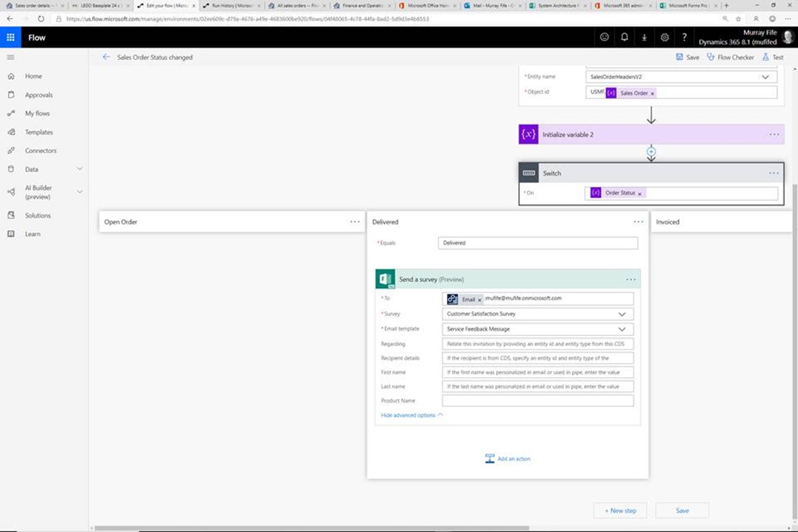Collapse via Hide advanced options
The height and width of the screenshot is (532, 798).
click(412, 415)
